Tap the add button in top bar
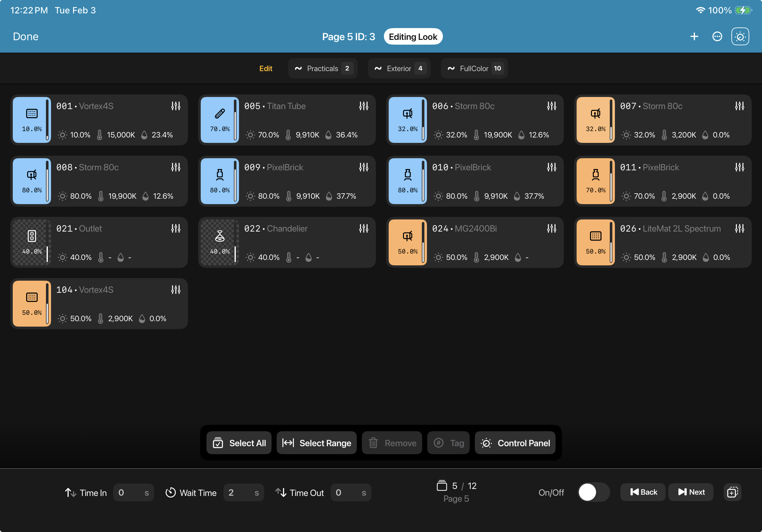 (x=694, y=36)
